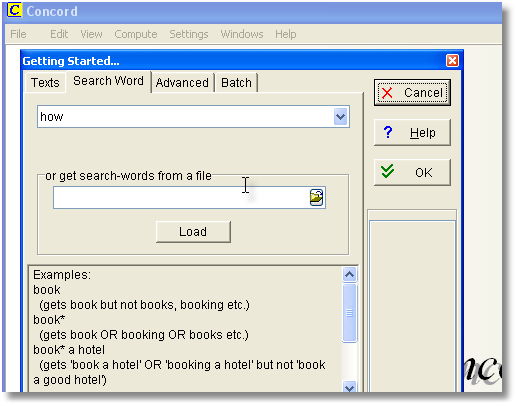Click the folder browse icon for search-words file
This screenshot has width=516, height=406.
(316, 197)
